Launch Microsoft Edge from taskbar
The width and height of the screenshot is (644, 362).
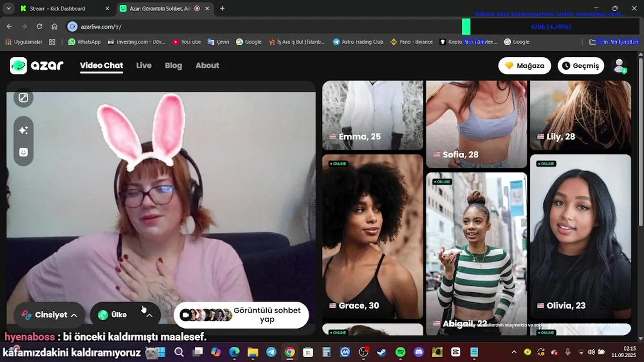click(234, 352)
